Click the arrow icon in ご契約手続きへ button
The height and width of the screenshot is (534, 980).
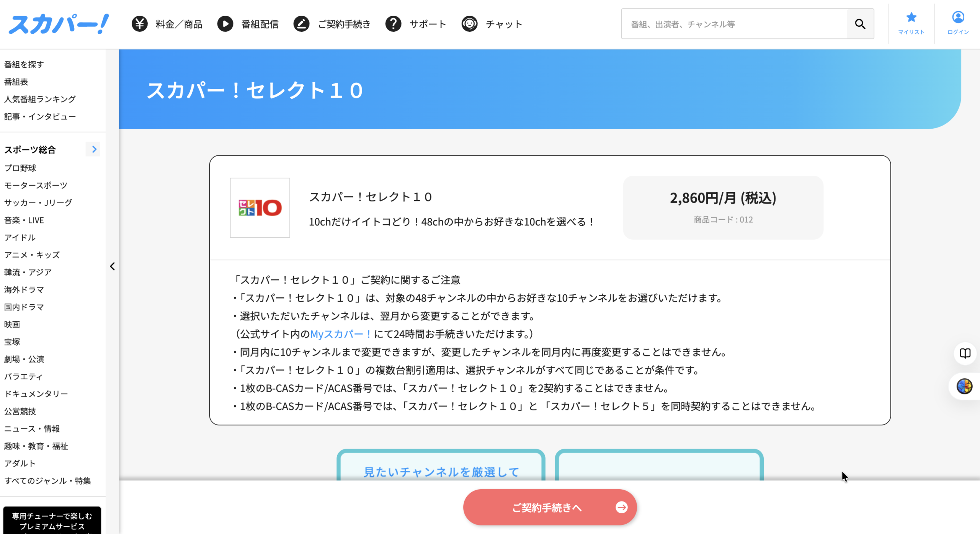(x=621, y=507)
